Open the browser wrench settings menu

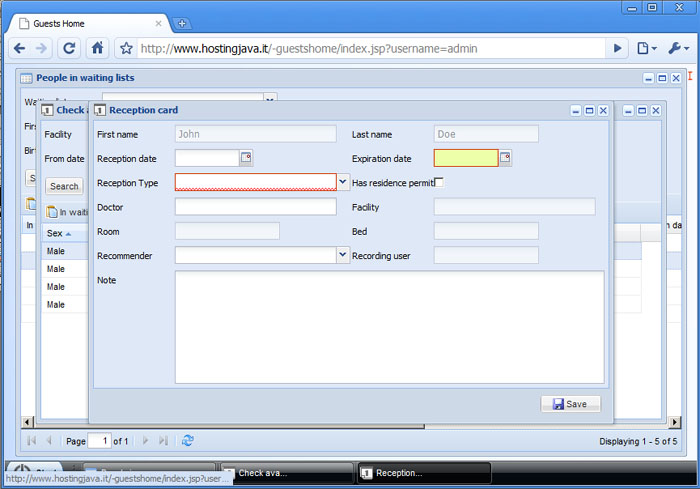[x=677, y=47]
